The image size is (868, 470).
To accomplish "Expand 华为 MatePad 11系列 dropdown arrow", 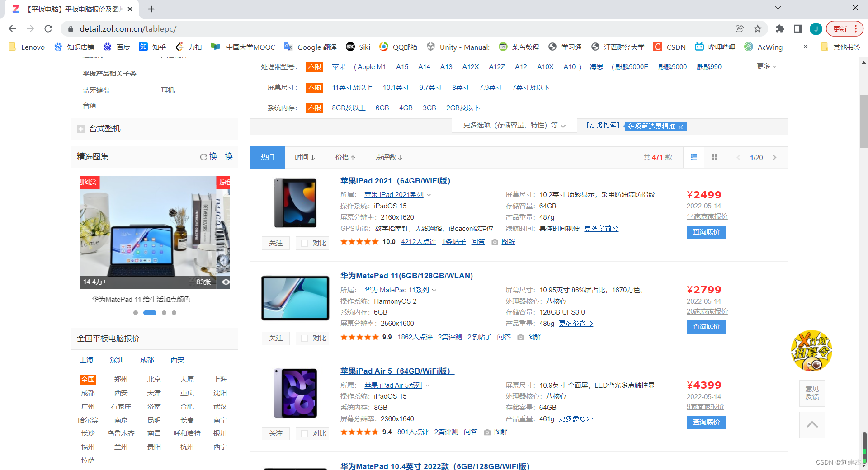I will (434, 290).
